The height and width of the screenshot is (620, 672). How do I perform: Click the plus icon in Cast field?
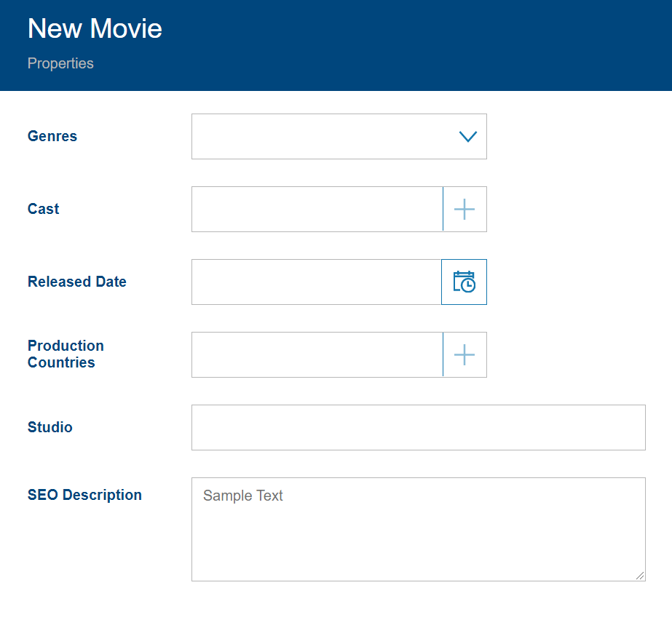[x=465, y=210]
